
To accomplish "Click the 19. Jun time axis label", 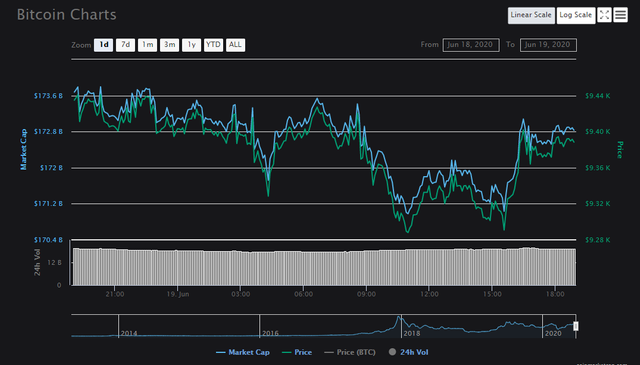I will [178, 294].
